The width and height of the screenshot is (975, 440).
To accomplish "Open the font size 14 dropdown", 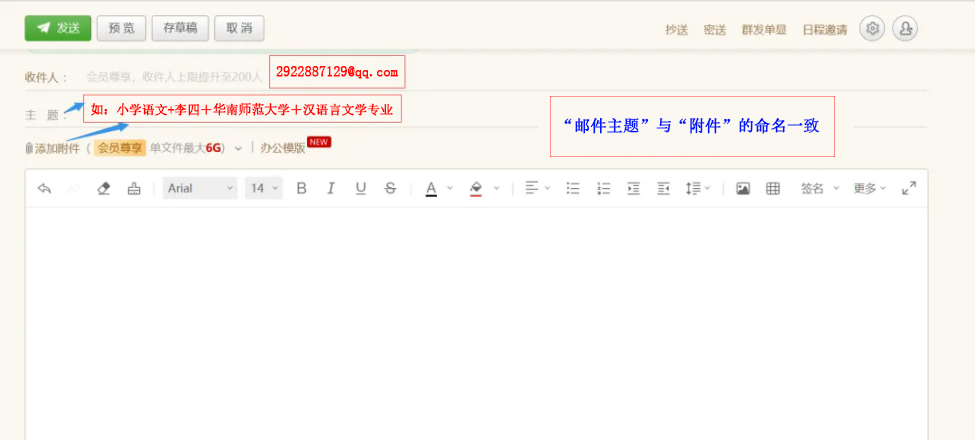I will point(264,188).
